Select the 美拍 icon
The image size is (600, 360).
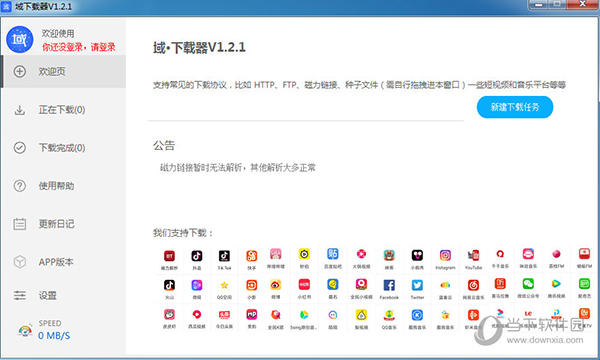pyautogui.click(x=251, y=314)
